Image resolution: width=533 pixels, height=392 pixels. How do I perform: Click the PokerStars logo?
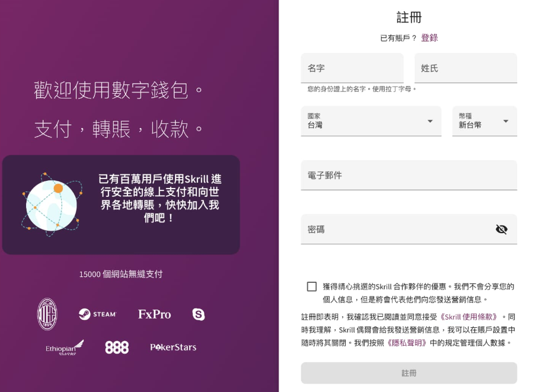[x=173, y=348]
